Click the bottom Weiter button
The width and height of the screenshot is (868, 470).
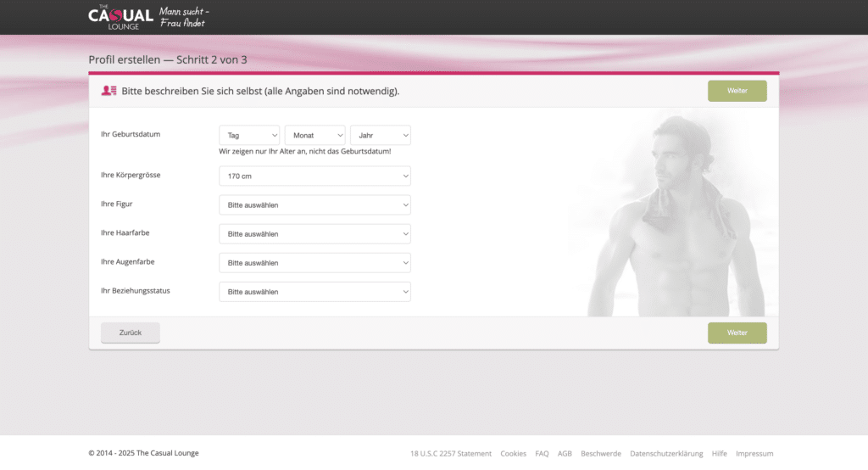click(737, 333)
